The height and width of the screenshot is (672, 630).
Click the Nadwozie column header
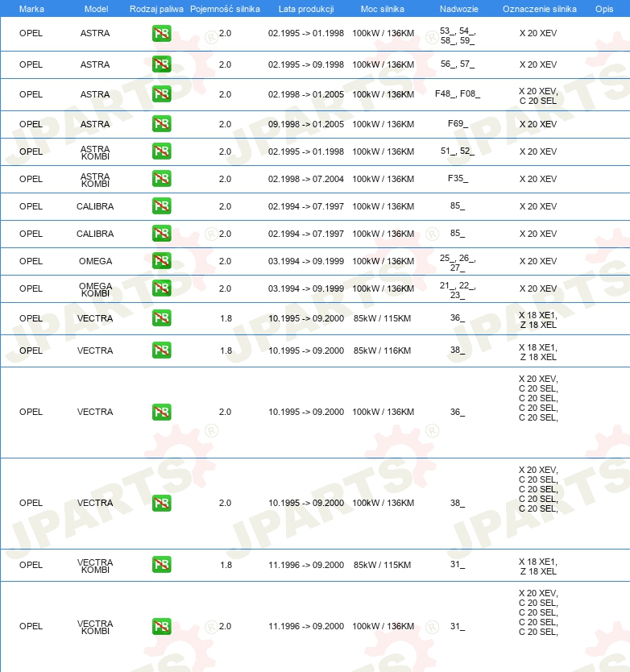tap(459, 9)
